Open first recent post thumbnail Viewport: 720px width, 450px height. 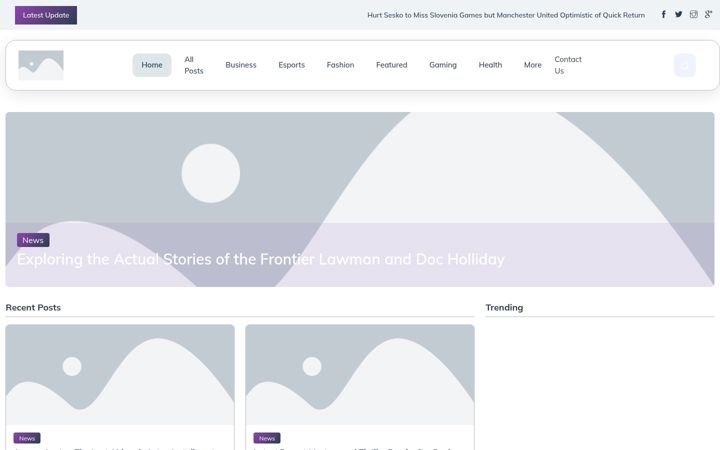pos(120,375)
